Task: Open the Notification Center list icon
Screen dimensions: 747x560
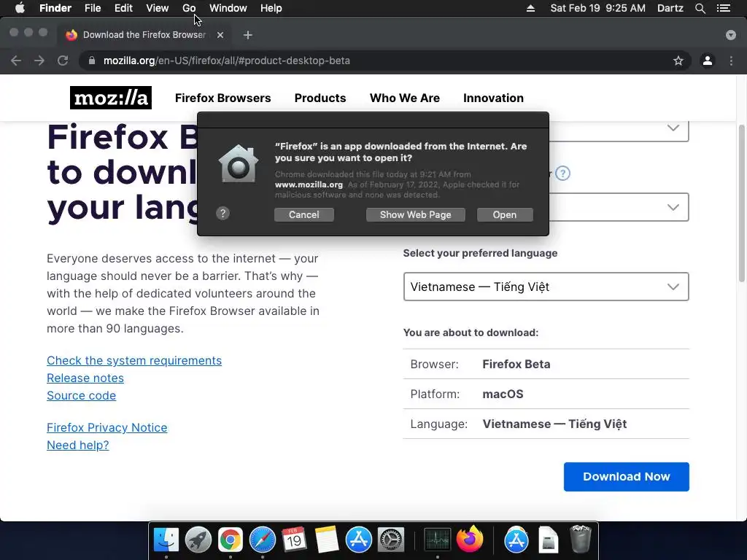Action: [x=723, y=8]
